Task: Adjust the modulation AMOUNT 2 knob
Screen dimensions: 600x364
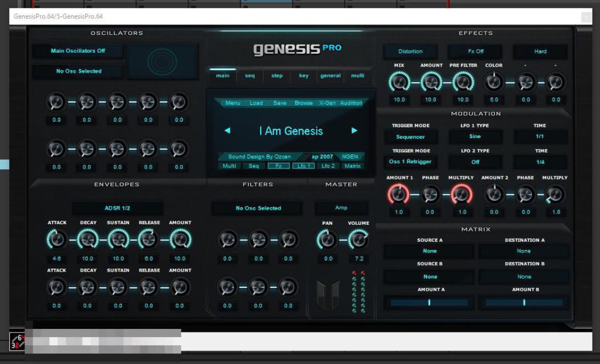Action: coord(494,194)
